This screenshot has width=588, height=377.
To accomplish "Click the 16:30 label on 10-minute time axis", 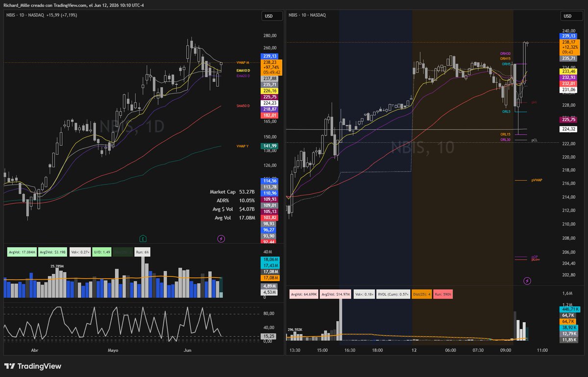I will [349, 350].
